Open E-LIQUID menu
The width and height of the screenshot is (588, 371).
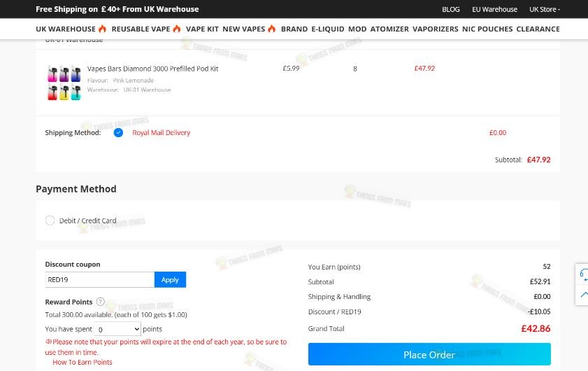(x=328, y=29)
